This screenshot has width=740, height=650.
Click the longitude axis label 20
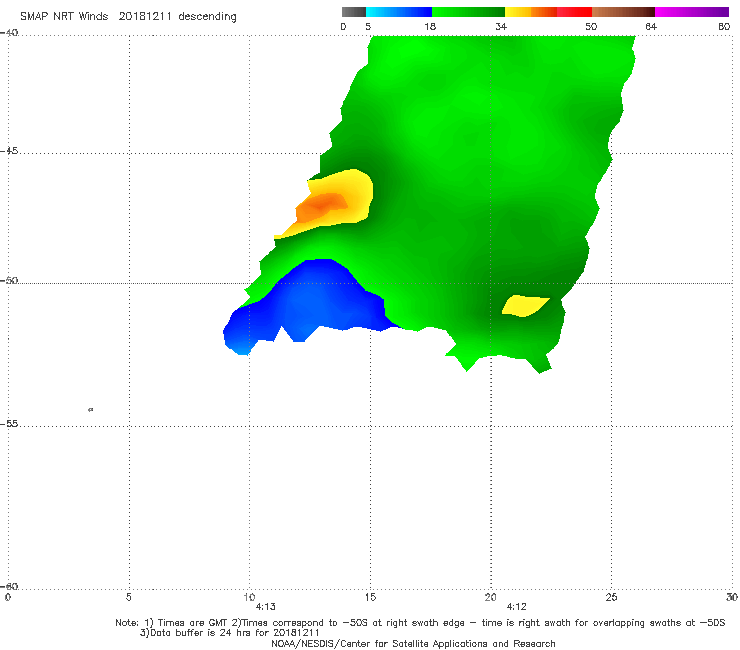coord(490,597)
